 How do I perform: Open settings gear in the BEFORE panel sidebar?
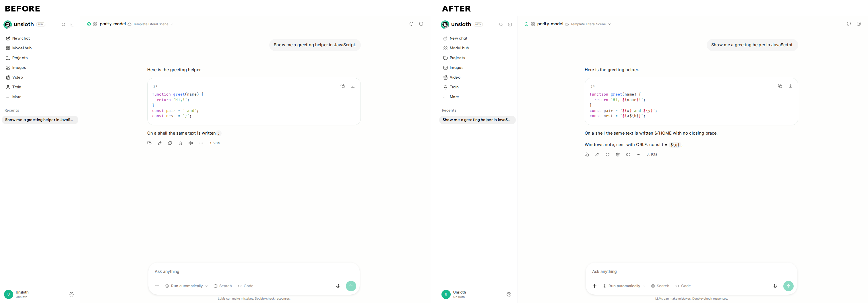click(x=71, y=294)
